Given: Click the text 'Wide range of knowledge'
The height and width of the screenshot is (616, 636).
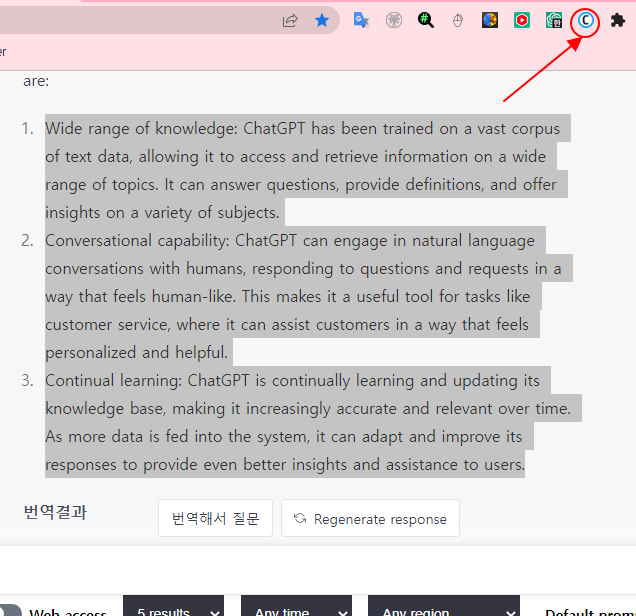Looking at the screenshot, I should (x=140, y=129).
